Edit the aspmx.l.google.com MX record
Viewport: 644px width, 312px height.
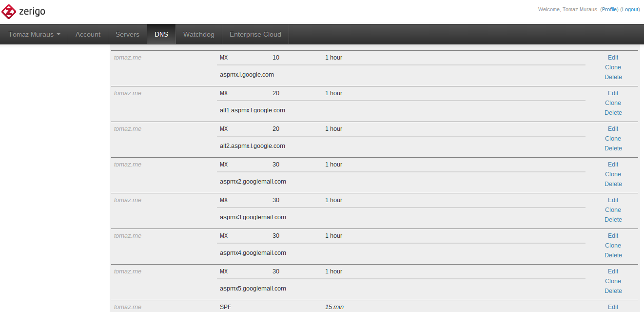tap(613, 57)
